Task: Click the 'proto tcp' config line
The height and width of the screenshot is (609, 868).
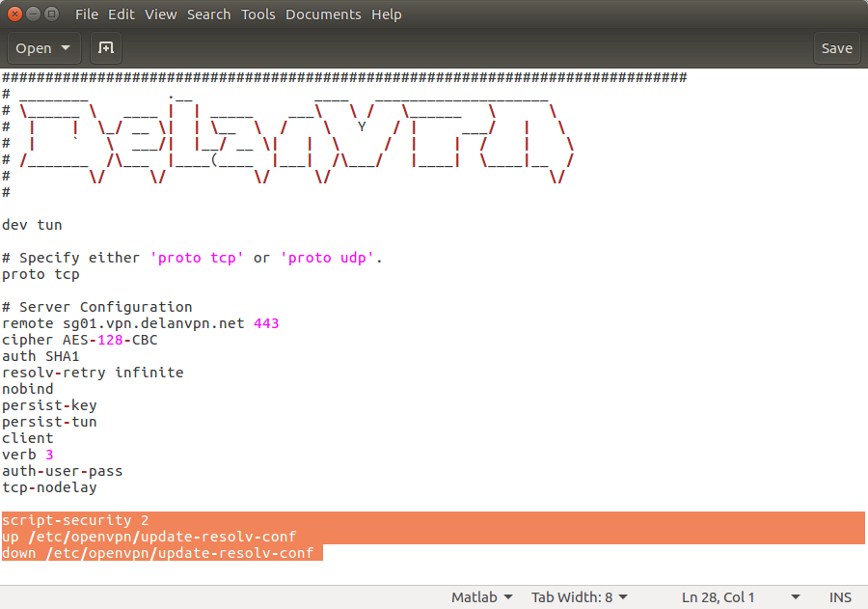Action: coord(41,274)
